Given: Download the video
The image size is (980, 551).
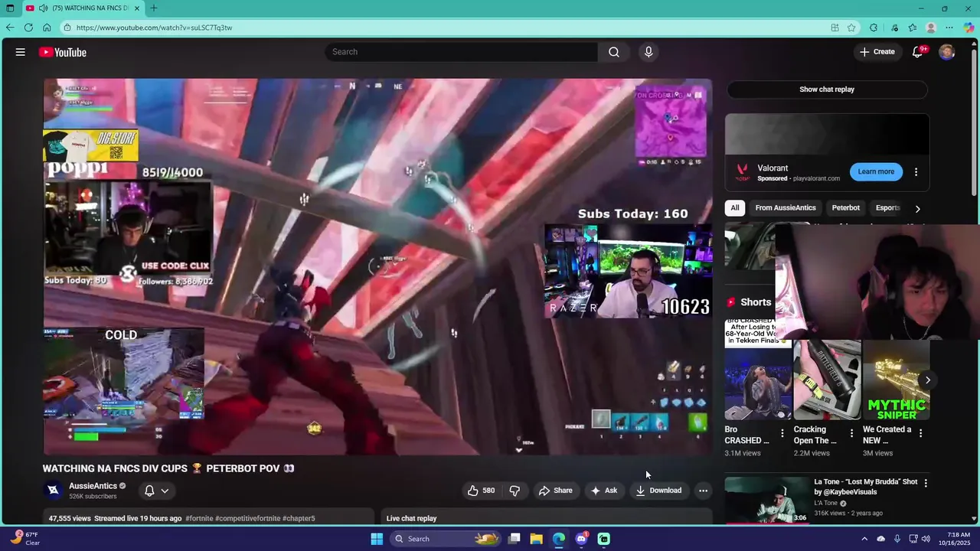Looking at the screenshot, I should 658,491.
